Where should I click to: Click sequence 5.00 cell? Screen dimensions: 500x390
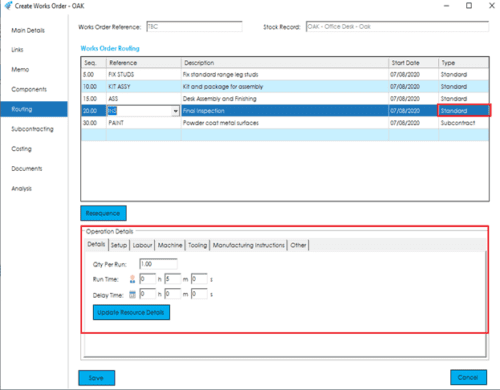click(x=94, y=74)
